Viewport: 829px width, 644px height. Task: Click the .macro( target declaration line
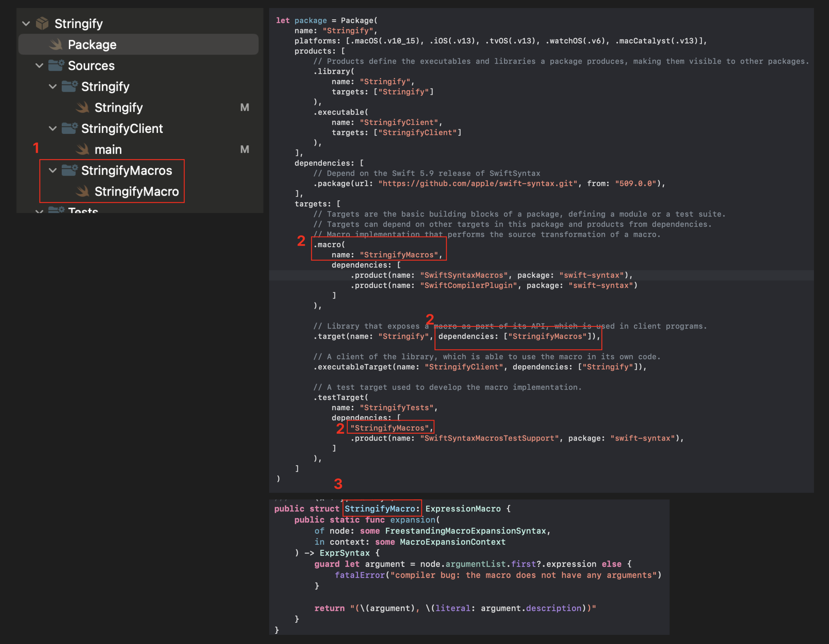click(x=329, y=245)
